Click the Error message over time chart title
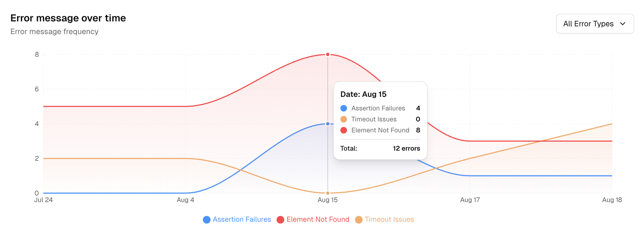 pos(68,18)
